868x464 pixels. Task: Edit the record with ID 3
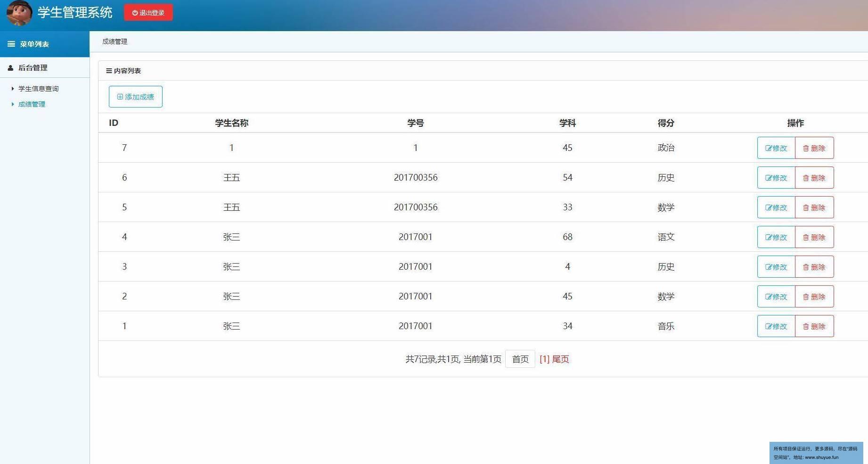point(776,267)
